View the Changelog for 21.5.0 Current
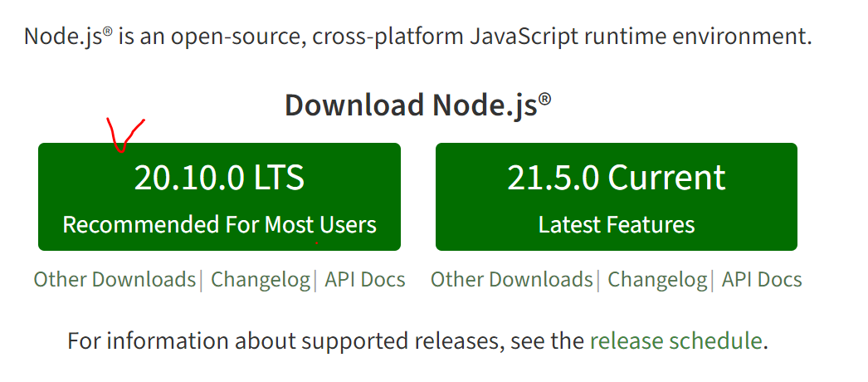Screen dimensions: 868x382 point(658,280)
